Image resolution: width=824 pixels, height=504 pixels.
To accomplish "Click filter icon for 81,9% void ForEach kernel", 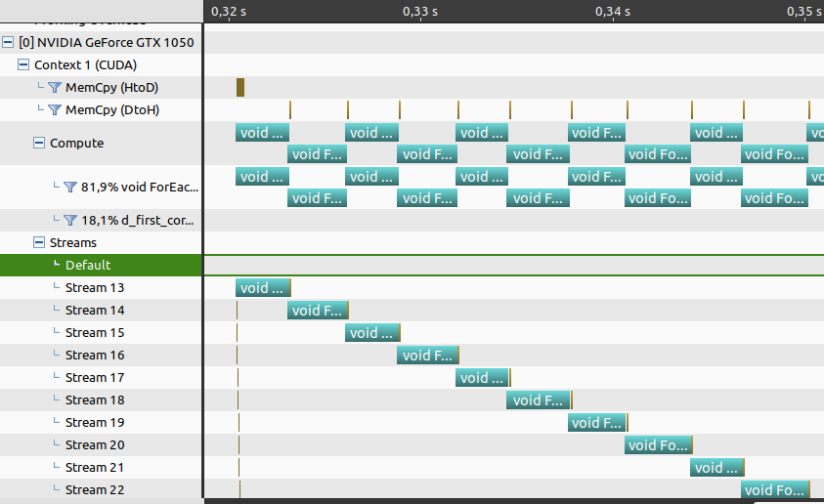I will tap(70, 187).
